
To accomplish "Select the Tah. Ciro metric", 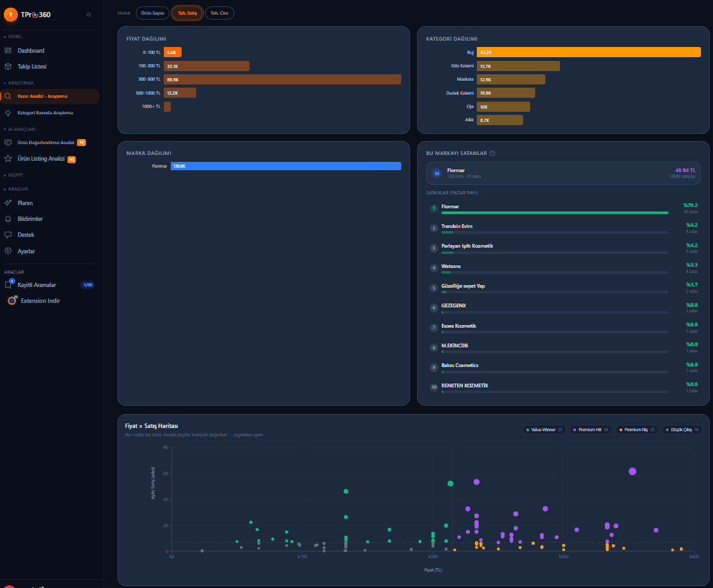I will [x=220, y=13].
